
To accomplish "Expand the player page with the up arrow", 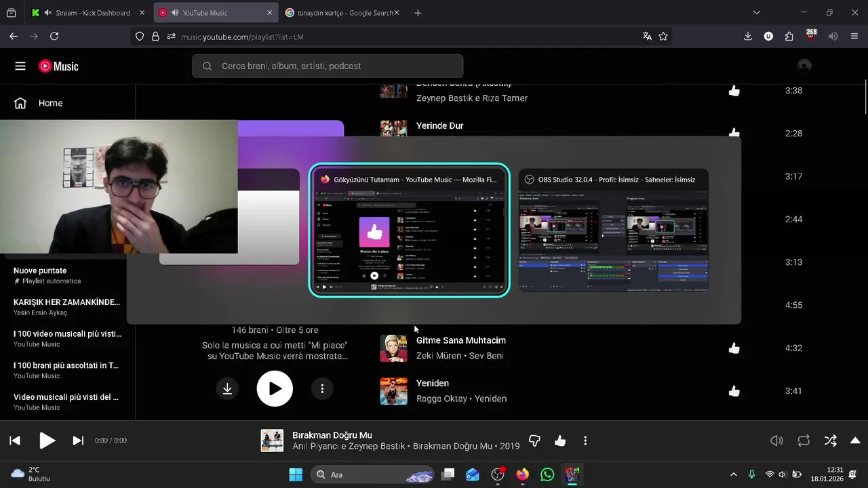I will pyautogui.click(x=855, y=441).
